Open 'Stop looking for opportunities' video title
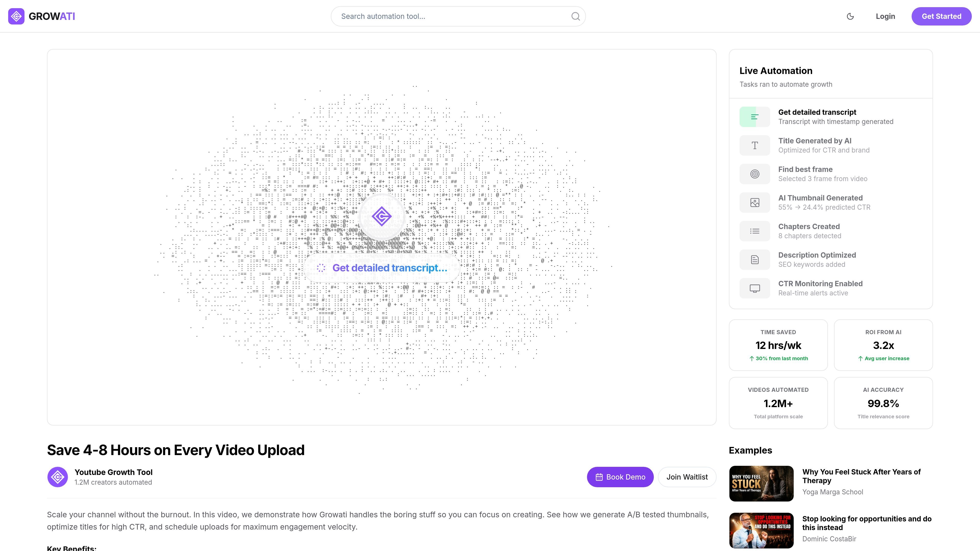 click(x=867, y=523)
